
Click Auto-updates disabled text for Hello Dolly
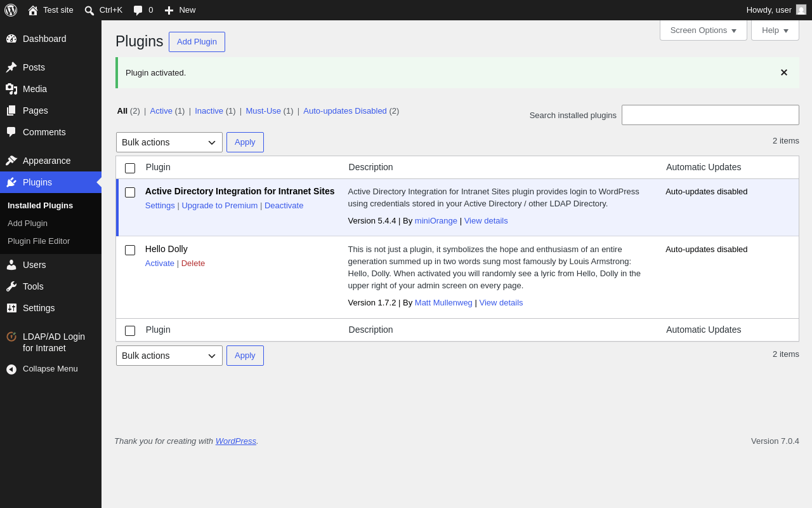(707, 250)
